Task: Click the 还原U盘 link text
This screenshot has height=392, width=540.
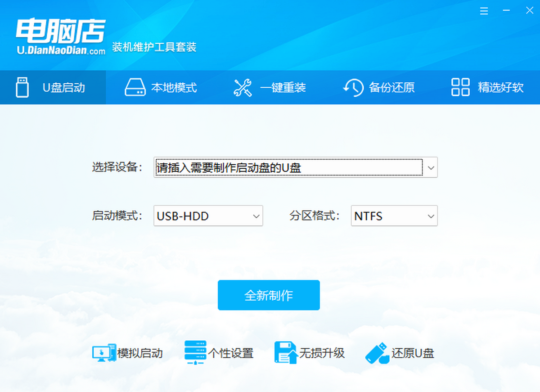Action: point(413,353)
